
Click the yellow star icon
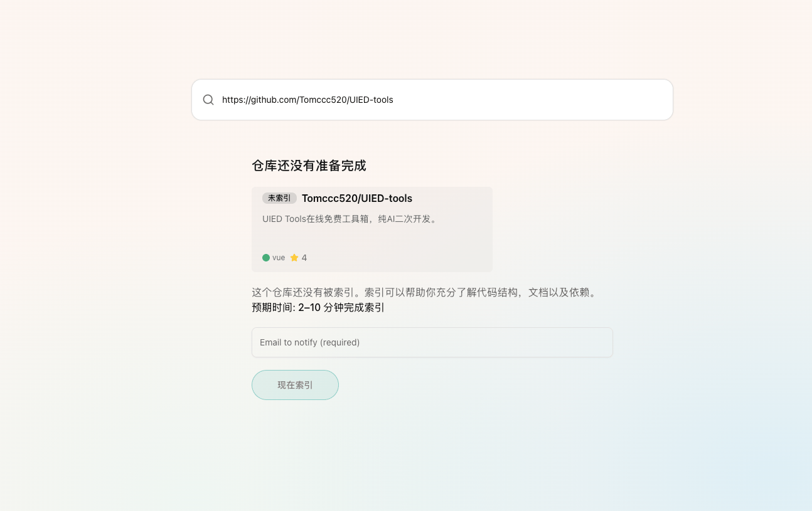(x=294, y=258)
